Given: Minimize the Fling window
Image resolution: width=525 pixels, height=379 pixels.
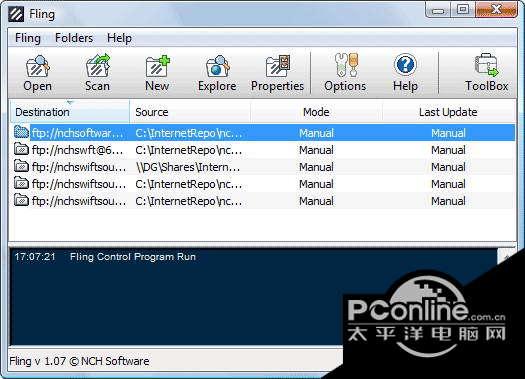Looking at the screenshot, I should (438, 10).
